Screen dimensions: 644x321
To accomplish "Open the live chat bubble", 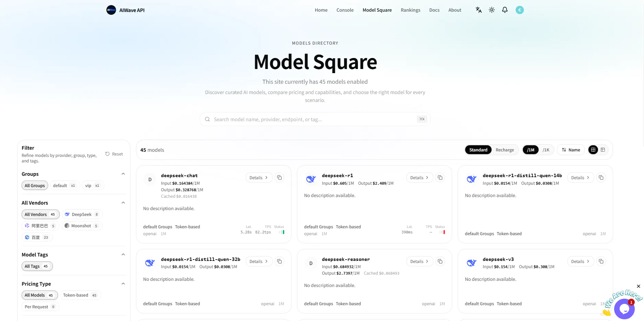I will point(624,309).
